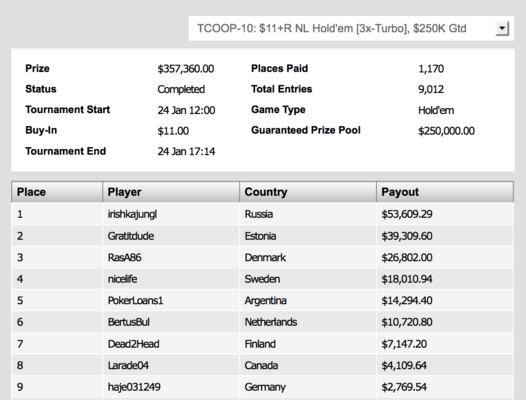Click player name PokerLoans1
The height and width of the screenshot is (400, 526).
(x=135, y=300)
